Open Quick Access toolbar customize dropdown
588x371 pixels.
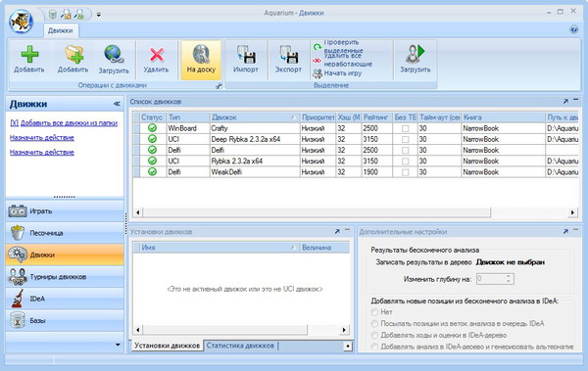(99, 15)
